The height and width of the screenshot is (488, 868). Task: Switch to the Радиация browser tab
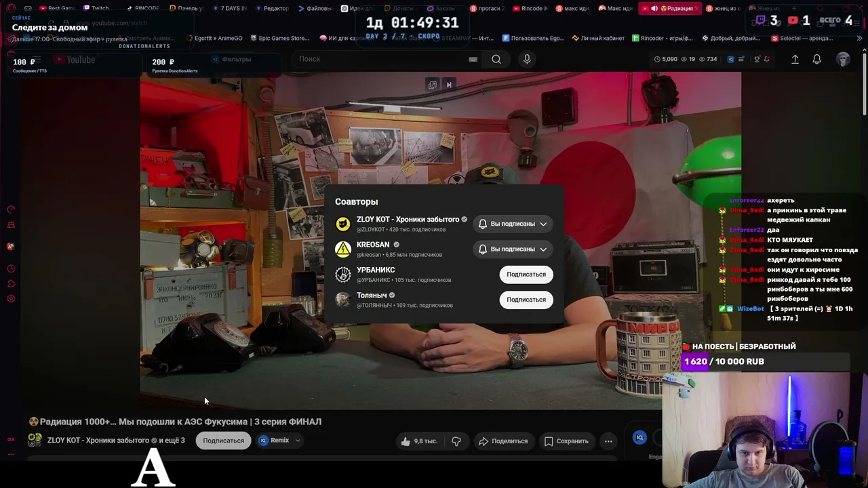pos(671,8)
